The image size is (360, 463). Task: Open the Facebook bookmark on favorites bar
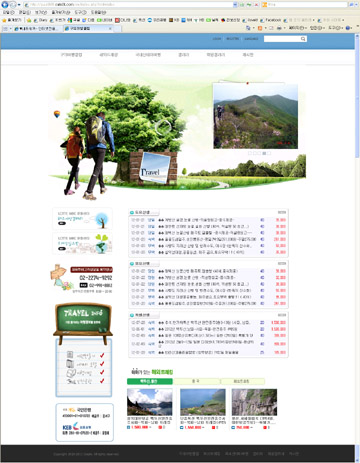tap(271, 20)
